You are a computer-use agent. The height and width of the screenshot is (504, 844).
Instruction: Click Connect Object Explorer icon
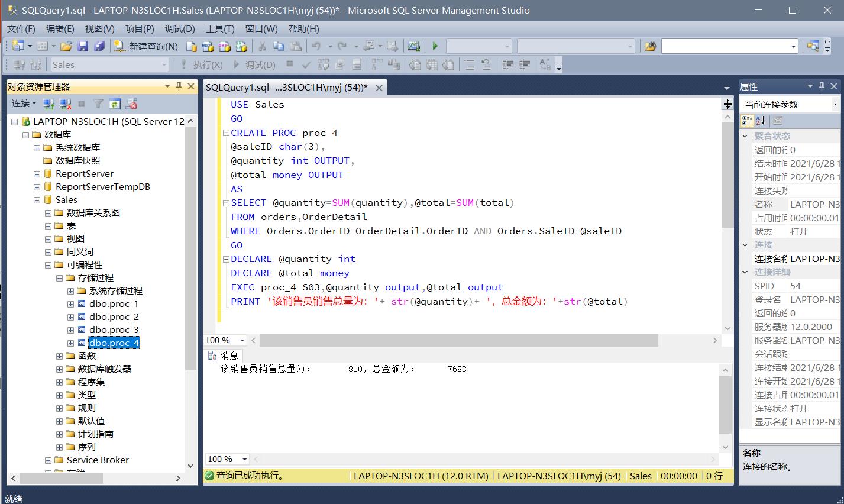click(x=49, y=104)
